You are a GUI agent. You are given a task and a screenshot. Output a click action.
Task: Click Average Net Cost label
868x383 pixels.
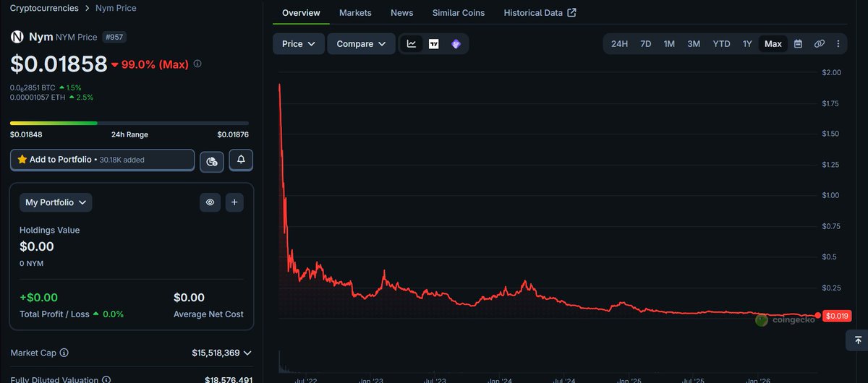click(208, 314)
